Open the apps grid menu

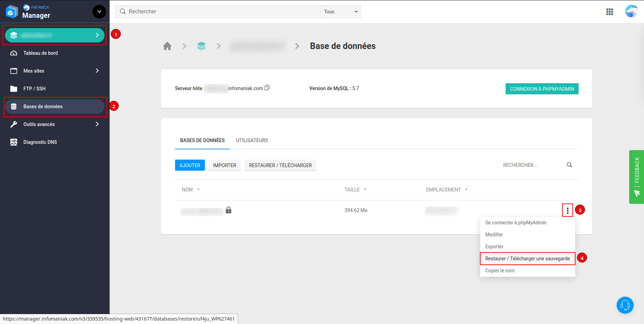coord(609,12)
